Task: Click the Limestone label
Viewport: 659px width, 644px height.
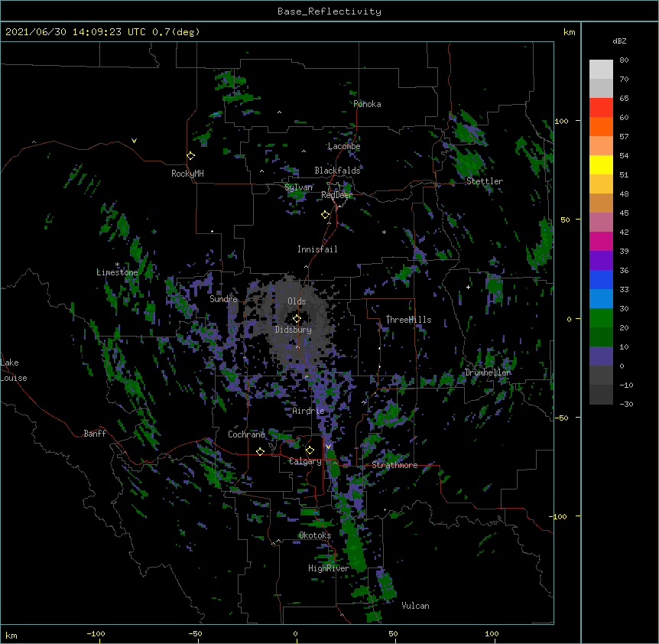Action: (x=117, y=272)
